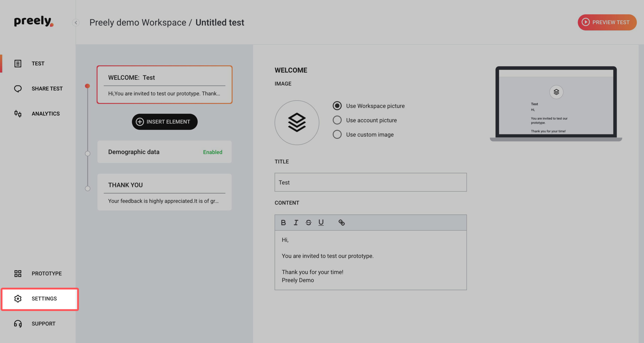Click the laptop preview thumbnail

[x=556, y=104]
